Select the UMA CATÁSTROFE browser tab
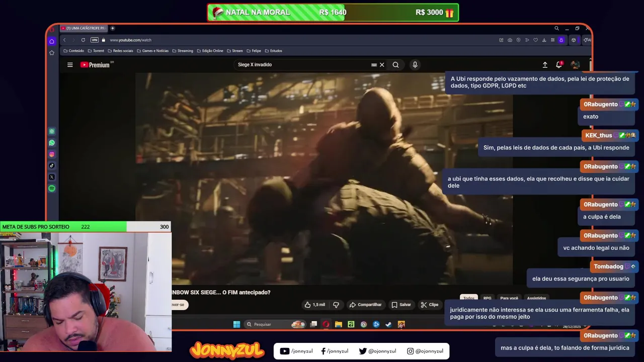Screen dimensions: 644x362 (83, 28)
